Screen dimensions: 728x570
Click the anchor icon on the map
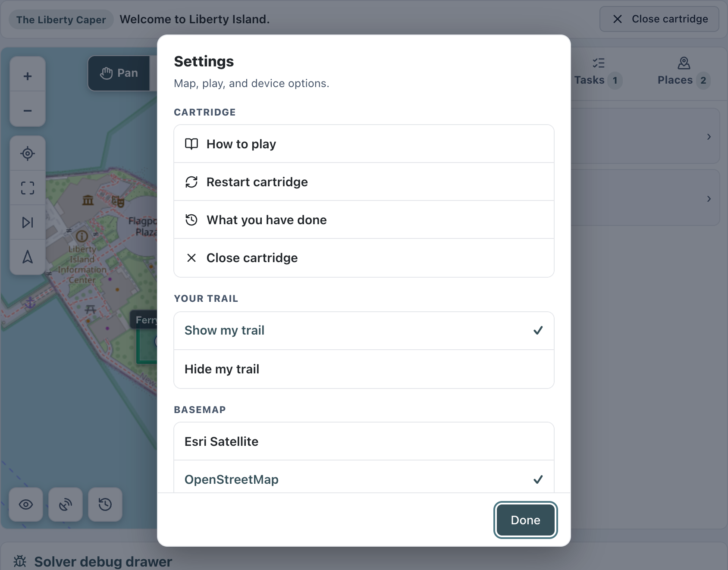pos(30,303)
